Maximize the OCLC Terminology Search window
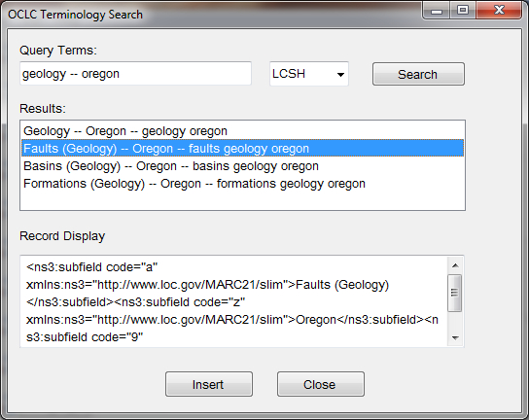The image size is (529, 420). (x=463, y=11)
